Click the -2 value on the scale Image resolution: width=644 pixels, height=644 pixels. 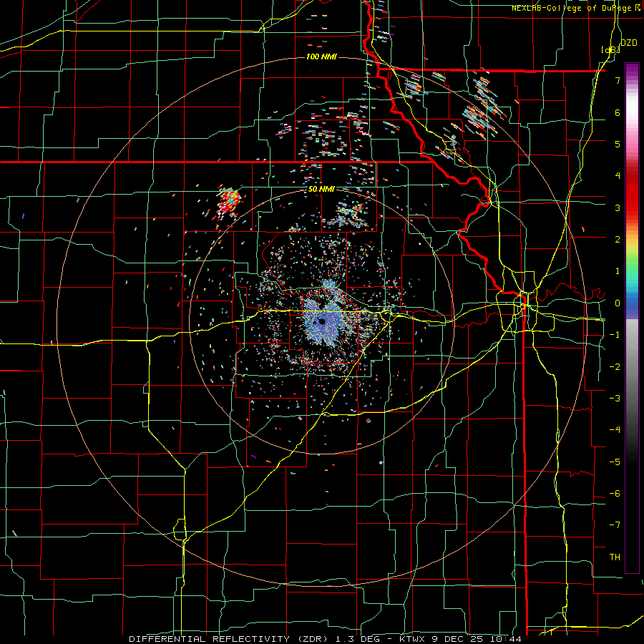[x=615, y=367]
